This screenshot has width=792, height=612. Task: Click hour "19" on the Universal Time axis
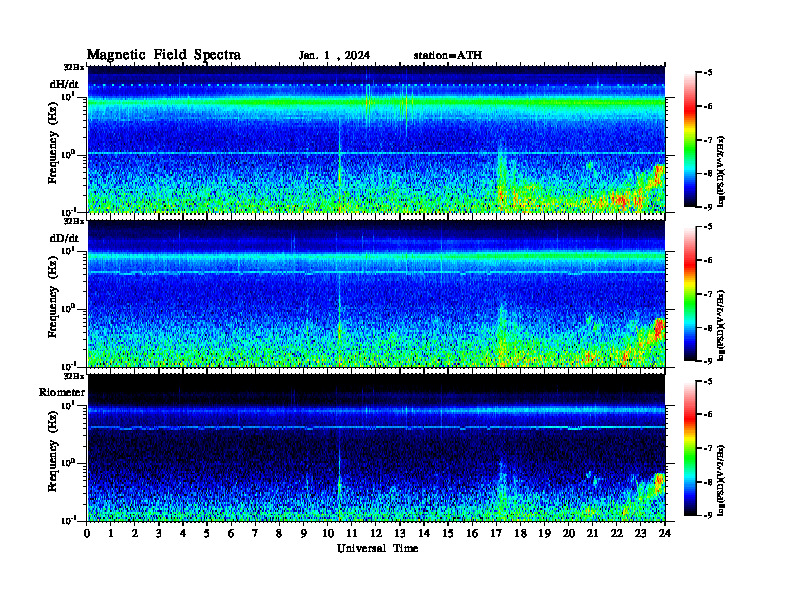point(544,533)
